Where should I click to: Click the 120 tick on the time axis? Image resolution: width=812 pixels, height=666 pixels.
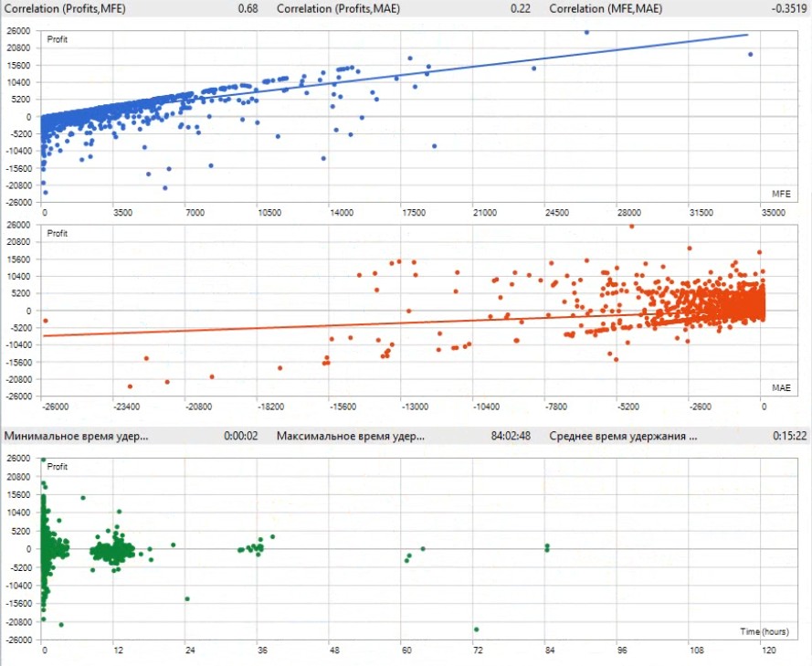(x=767, y=650)
